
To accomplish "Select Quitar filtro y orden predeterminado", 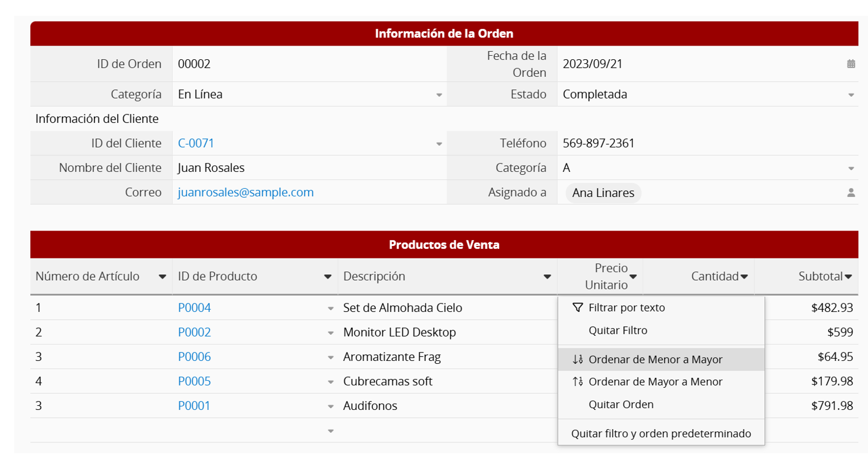I will coord(661,433).
